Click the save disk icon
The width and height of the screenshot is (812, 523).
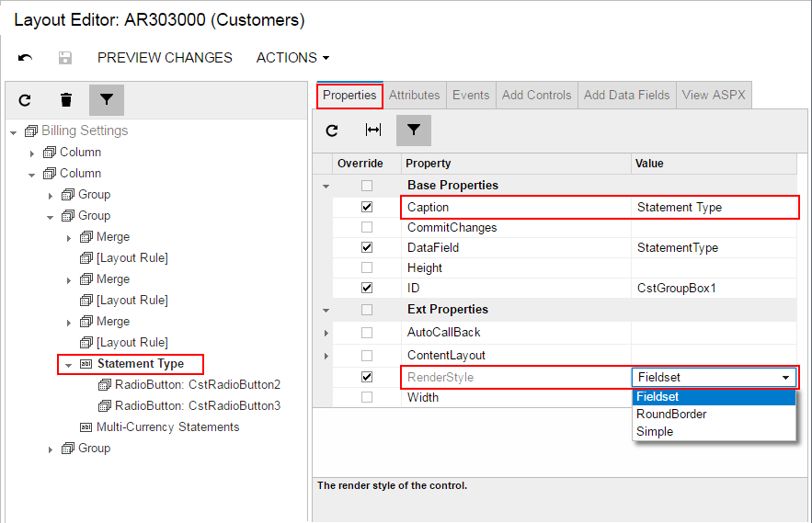65,58
